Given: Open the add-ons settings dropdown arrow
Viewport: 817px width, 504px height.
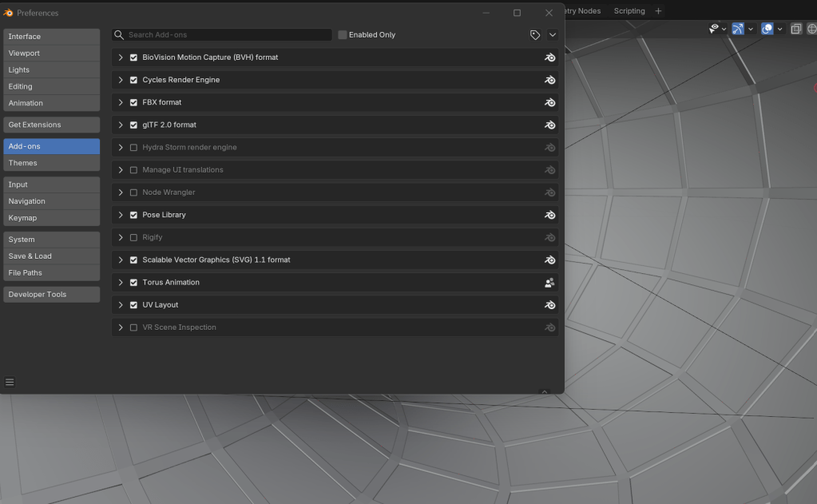Looking at the screenshot, I should (552, 35).
